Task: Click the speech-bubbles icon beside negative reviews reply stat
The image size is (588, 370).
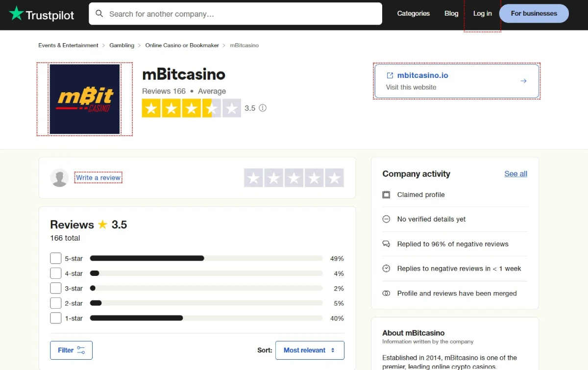Action: (386, 244)
